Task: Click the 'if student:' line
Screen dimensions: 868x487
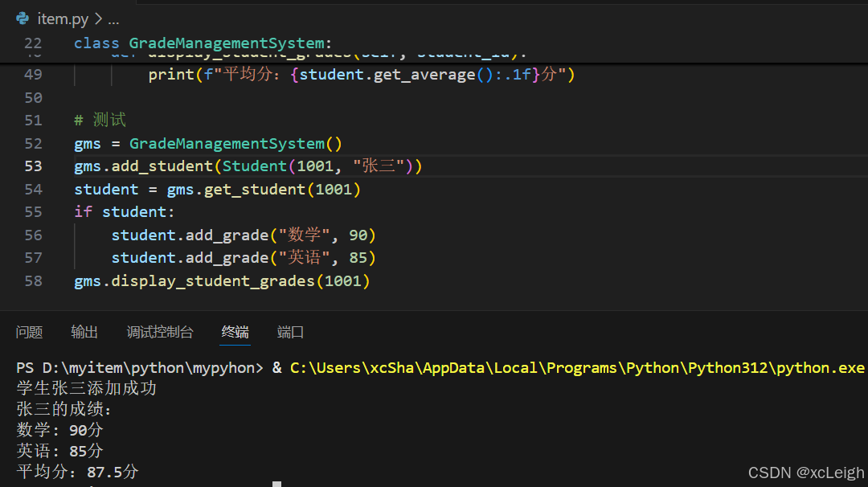Action: point(124,212)
